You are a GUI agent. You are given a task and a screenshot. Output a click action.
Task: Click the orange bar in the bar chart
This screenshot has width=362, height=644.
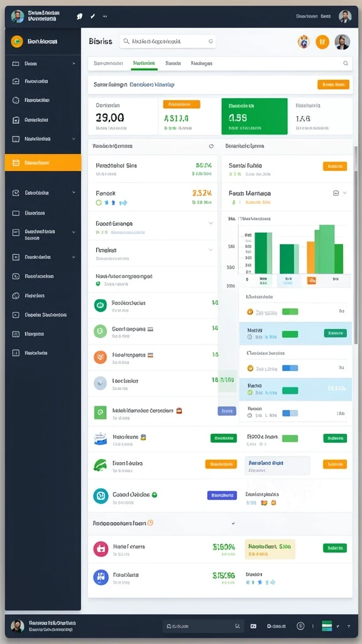click(310, 257)
